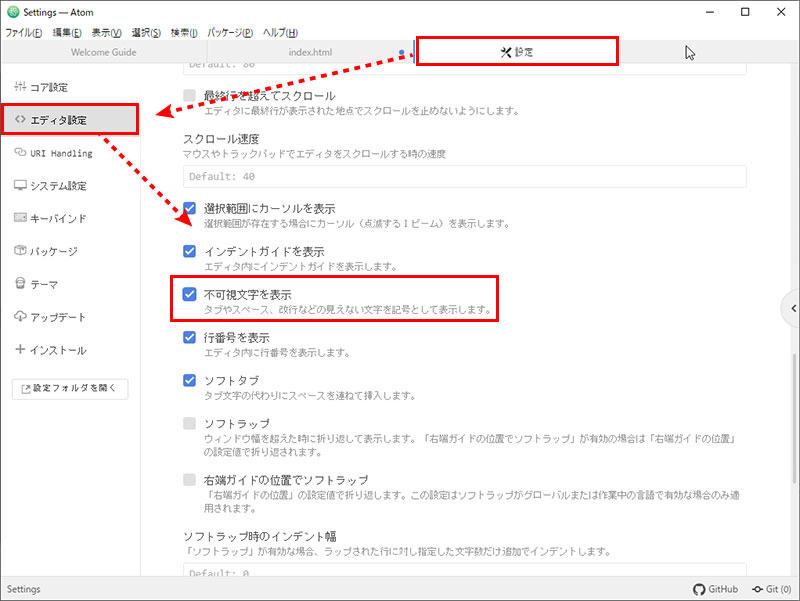Image resolution: width=800 pixels, height=601 pixels.
Task: Click the tools icon in the 設定 tab
Action: tap(506, 52)
